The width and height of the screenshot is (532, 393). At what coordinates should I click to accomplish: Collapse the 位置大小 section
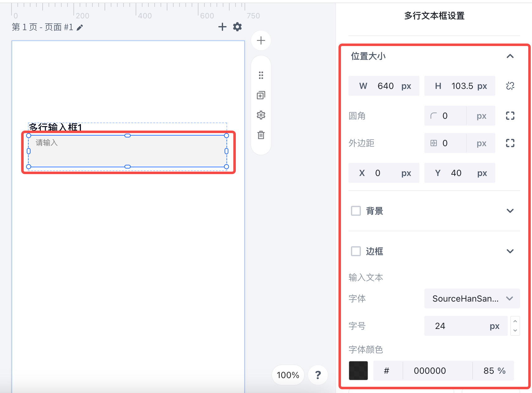pos(510,56)
